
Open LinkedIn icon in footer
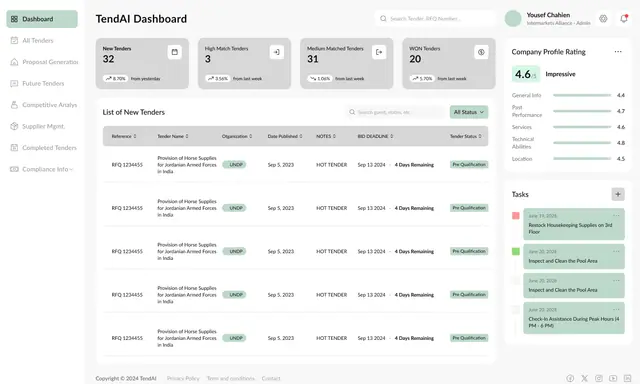pos(627,379)
